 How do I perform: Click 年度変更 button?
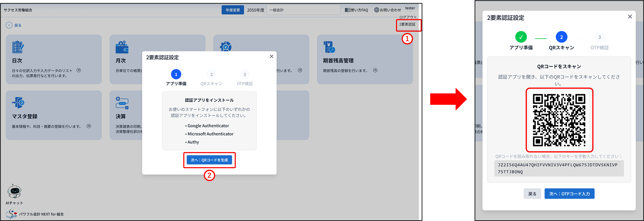233,10
